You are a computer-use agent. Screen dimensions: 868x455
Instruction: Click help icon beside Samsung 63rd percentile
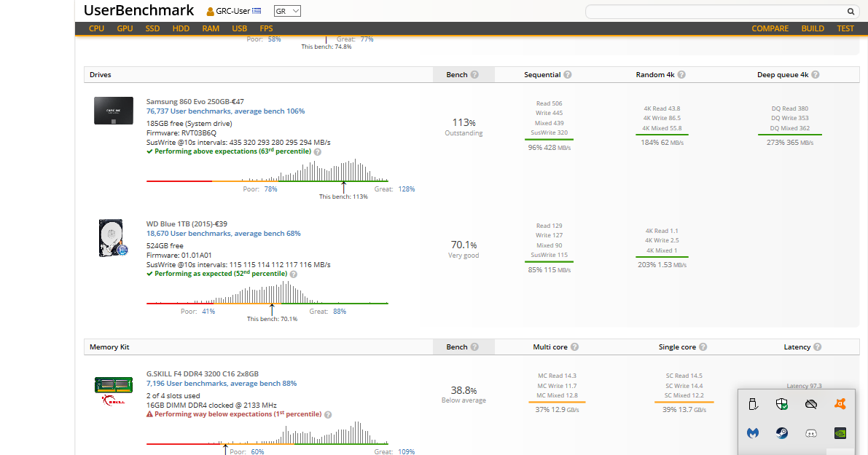tap(317, 152)
